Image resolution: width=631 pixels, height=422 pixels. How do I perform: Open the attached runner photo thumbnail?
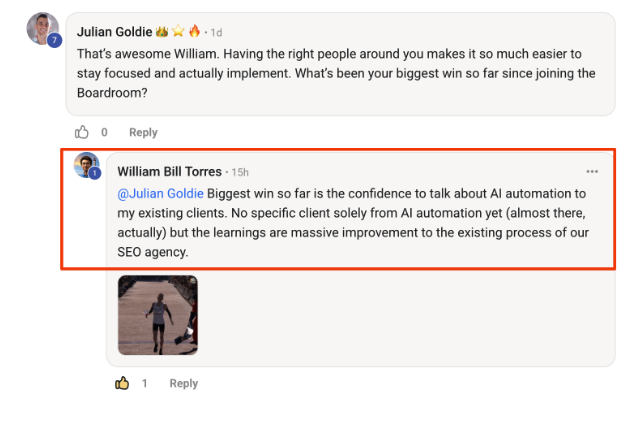[x=157, y=315]
